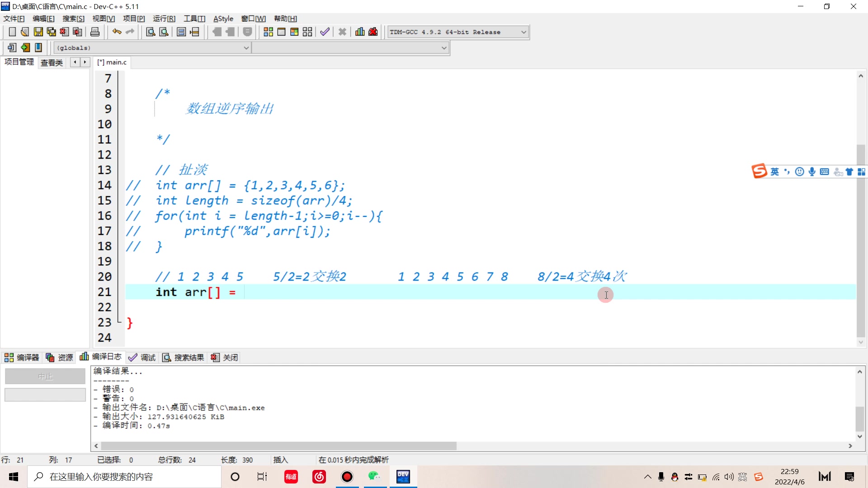Screen dimensions: 868x488
Task: Click Sogou skin shirt icon
Action: 849,172
